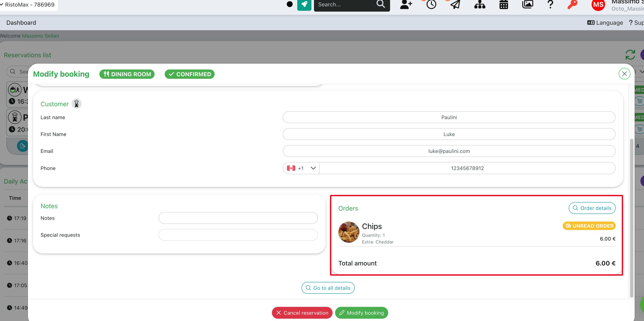Click the Chips product thumbnail
The height and width of the screenshot is (321, 644).
click(x=348, y=232)
